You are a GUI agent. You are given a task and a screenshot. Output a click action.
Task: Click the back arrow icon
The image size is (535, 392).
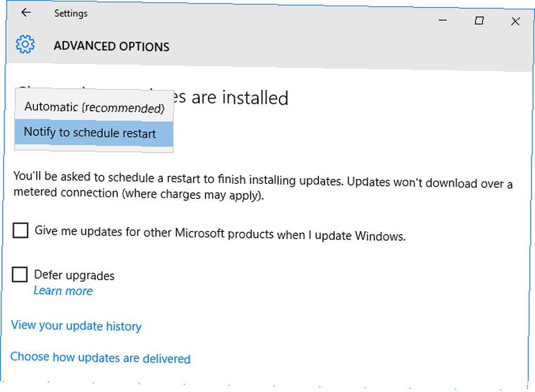26,13
